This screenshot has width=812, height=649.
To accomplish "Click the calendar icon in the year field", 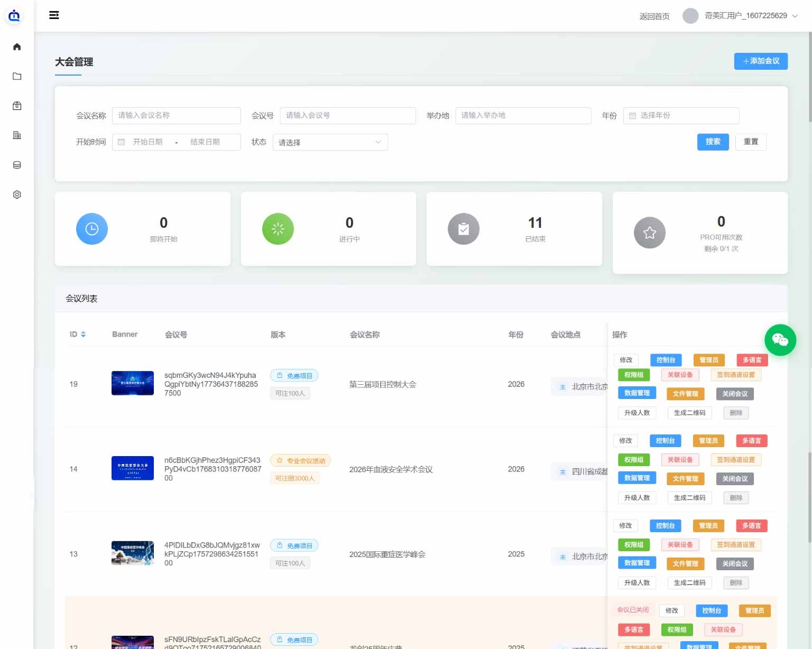I will [x=632, y=116].
